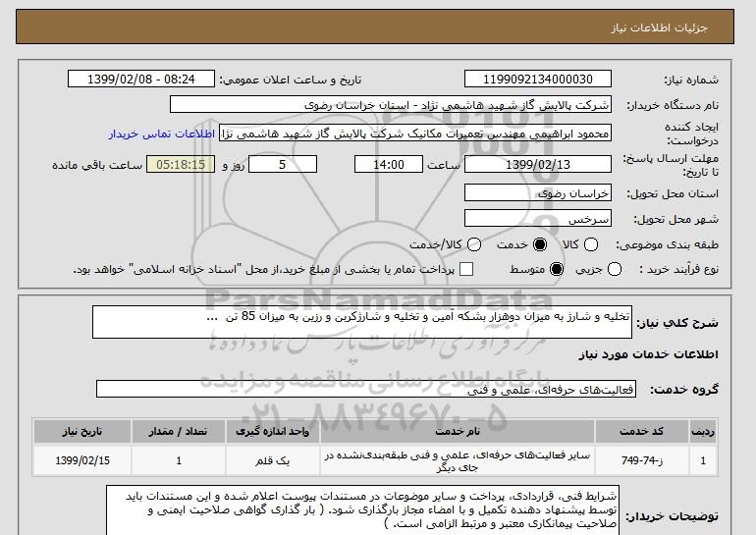Click the واحد اندازه گیری column header

coord(272,431)
